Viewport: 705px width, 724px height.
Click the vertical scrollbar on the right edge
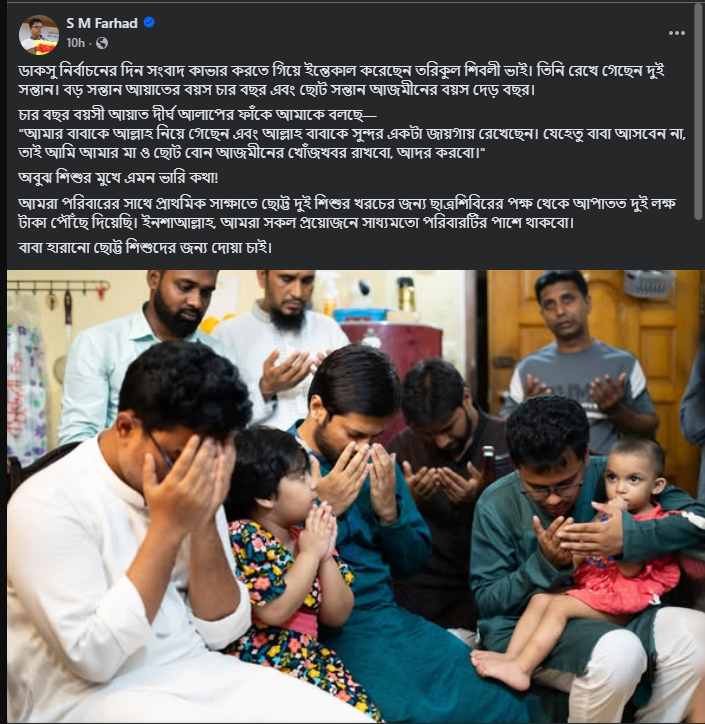coord(698,111)
